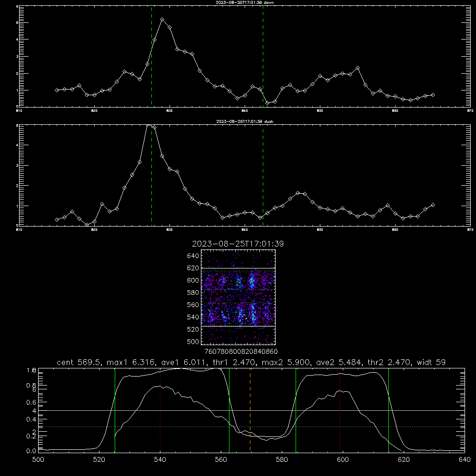Screen dimensions: 476x476
Task: Click the spectrogram image in the center
Action: [x=238, y=297]
